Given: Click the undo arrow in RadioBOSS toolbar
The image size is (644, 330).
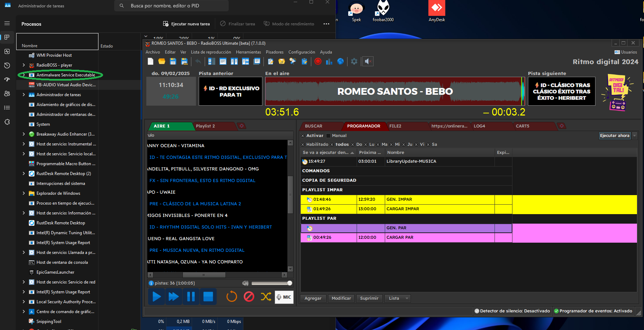Looking at the screenshot, I should click(198, 61).
